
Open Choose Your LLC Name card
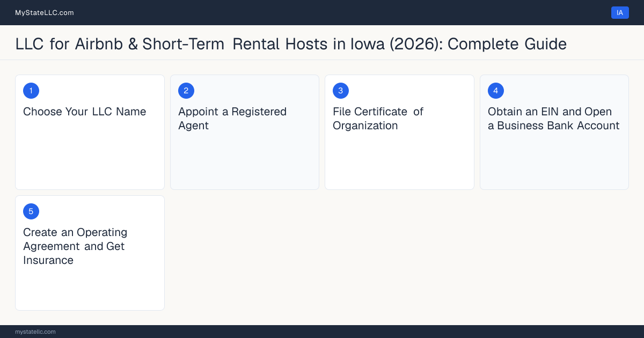(90, 132)
